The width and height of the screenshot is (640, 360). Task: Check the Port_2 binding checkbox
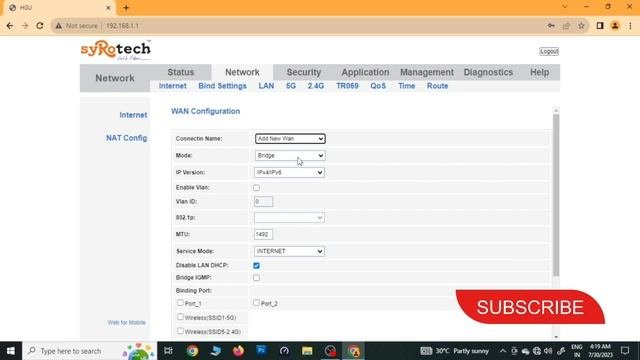(x=256, y=303)
